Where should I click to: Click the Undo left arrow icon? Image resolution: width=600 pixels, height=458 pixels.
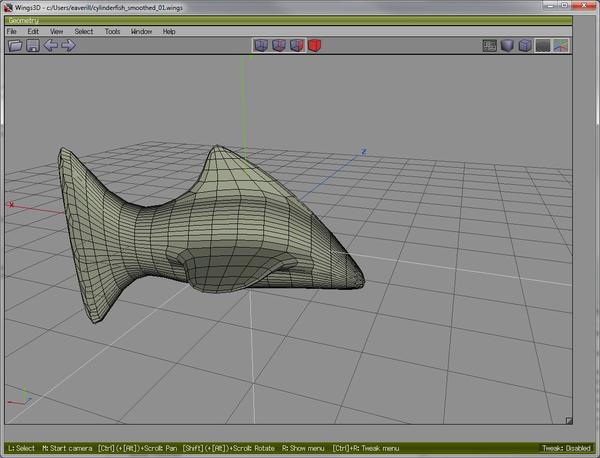pyautogui.click(x=51, y=46)
